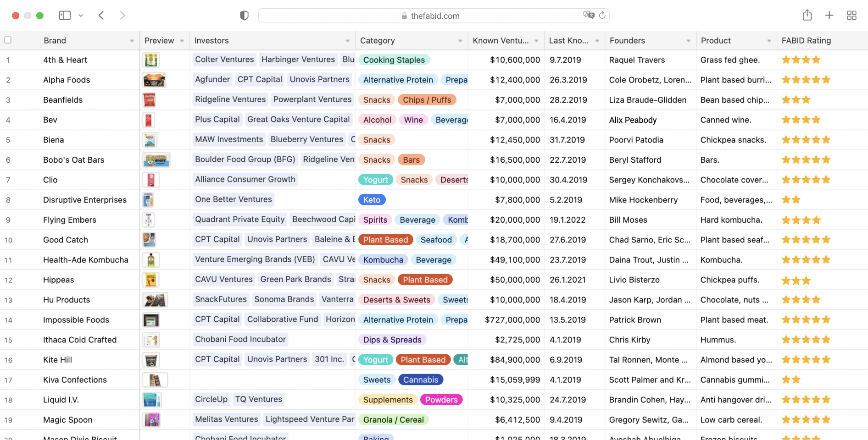Select the brand name Impossible Foods
Viewport: 868px width, 440px height.
tap(76, 320)
